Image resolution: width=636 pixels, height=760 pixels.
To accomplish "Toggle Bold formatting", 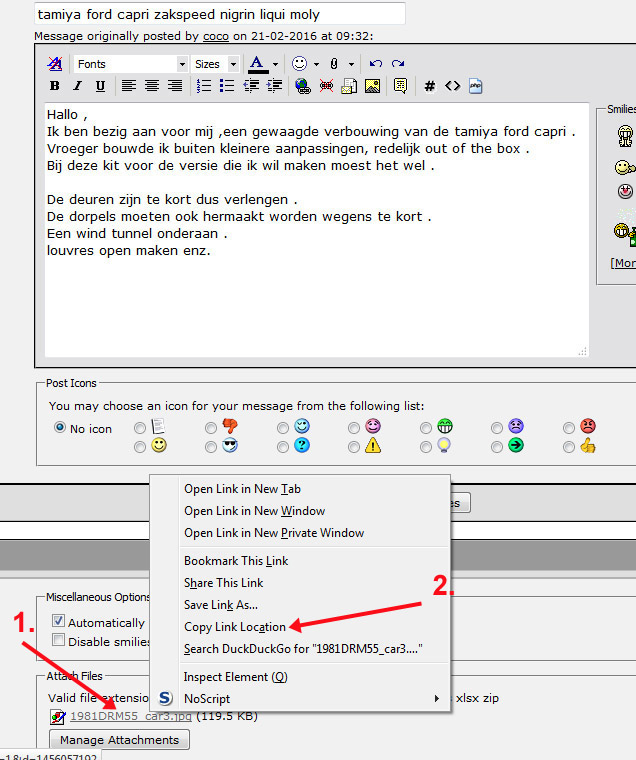I will pos(54,86).
